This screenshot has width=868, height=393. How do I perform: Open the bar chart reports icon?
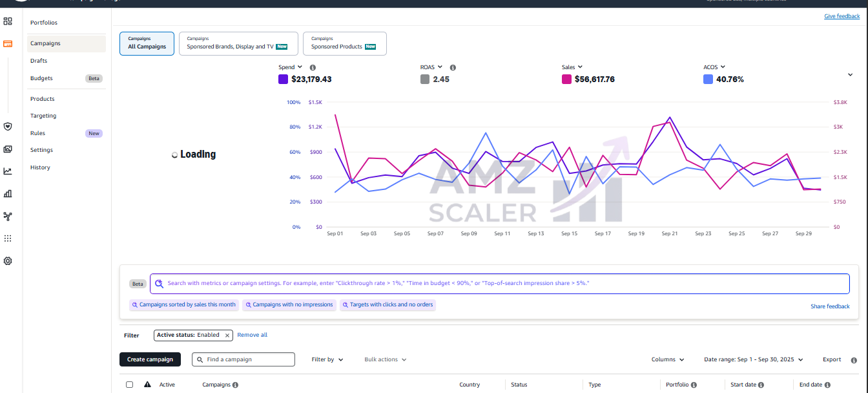click(x=8, y=193)
